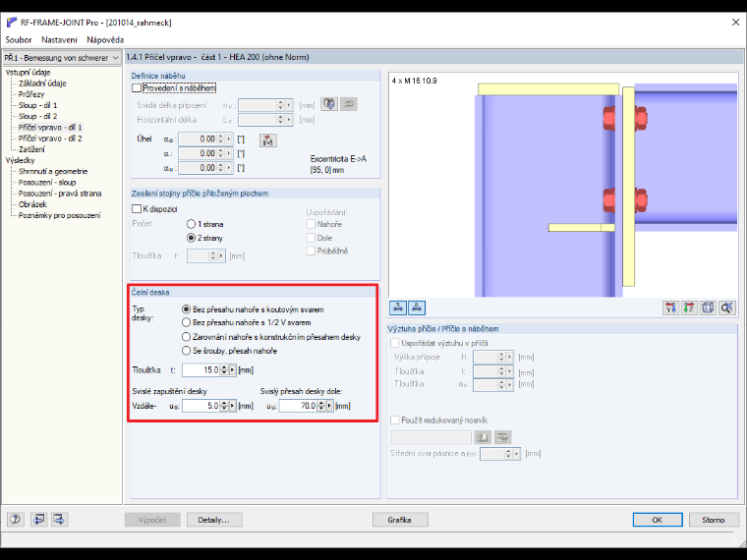The height and width of the screenshot is (560, 747).
Task: Open the help icon in the bottom bar
Action: [16, 519]
